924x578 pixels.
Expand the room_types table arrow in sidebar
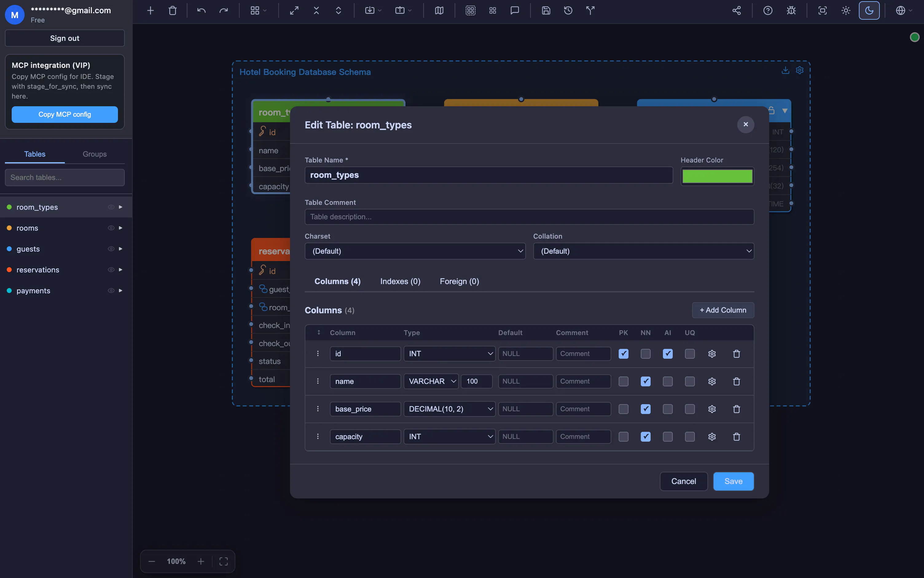[x=121, y=207]
